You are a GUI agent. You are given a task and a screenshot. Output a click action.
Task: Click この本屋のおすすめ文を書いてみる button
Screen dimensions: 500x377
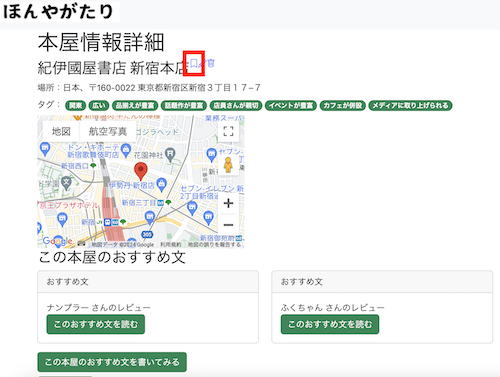click(x=112, y=362)
